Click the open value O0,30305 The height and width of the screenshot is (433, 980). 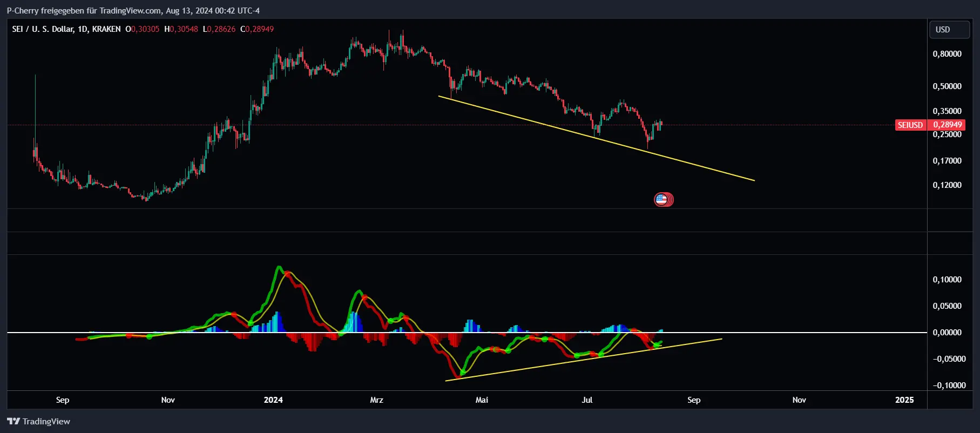tap(143, 29)
